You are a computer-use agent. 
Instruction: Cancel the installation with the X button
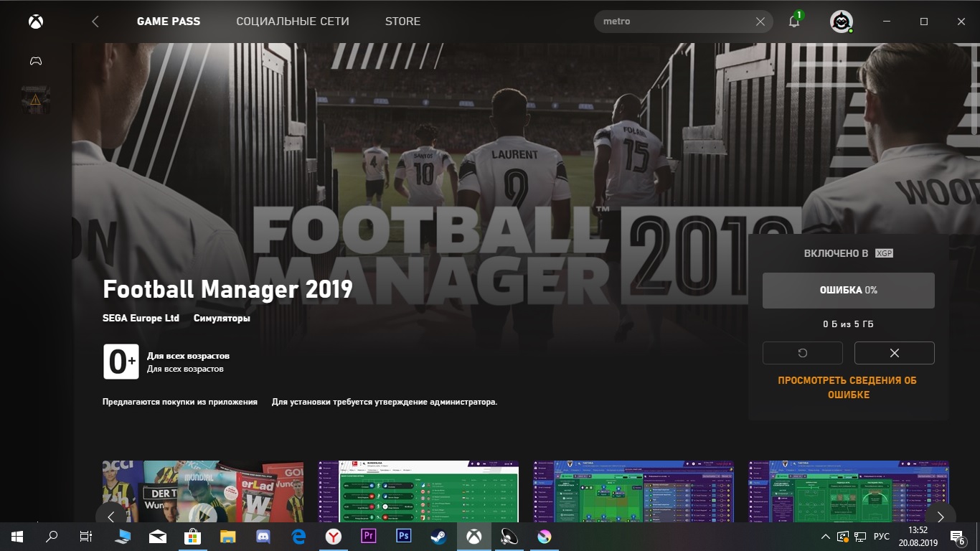pyautogui.click(x=895, y=353)
